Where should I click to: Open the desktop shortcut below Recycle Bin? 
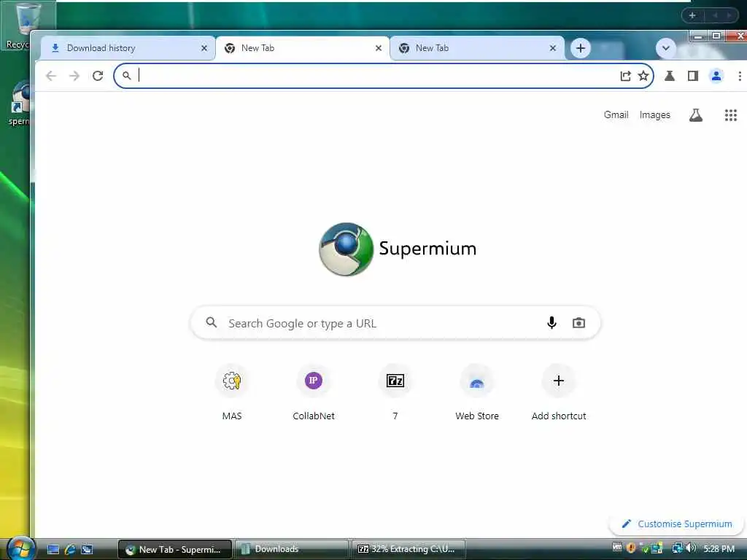(19, 102)
